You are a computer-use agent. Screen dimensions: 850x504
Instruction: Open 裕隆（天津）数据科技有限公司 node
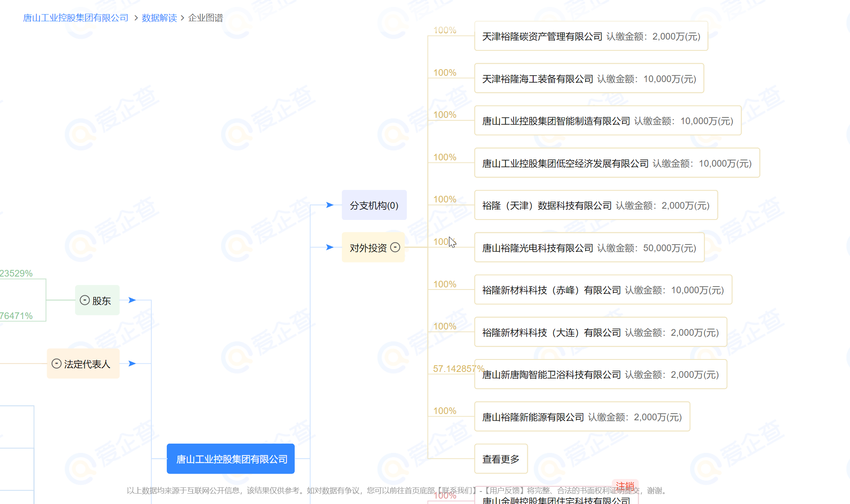click(x=547, y=206)
